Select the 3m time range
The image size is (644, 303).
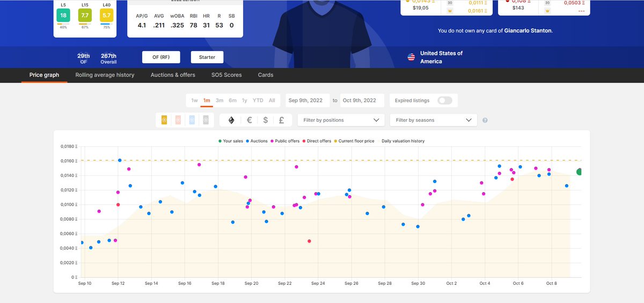[219, 100]
